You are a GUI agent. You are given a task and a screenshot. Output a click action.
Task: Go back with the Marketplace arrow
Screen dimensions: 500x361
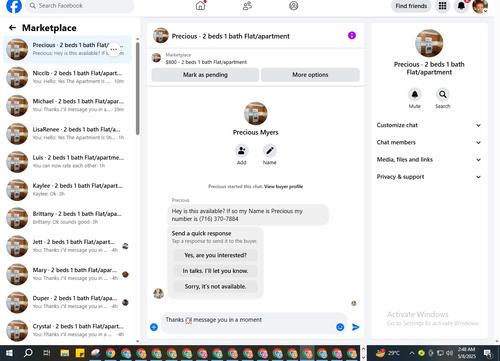pyautogui.click(x=12, y=28)
